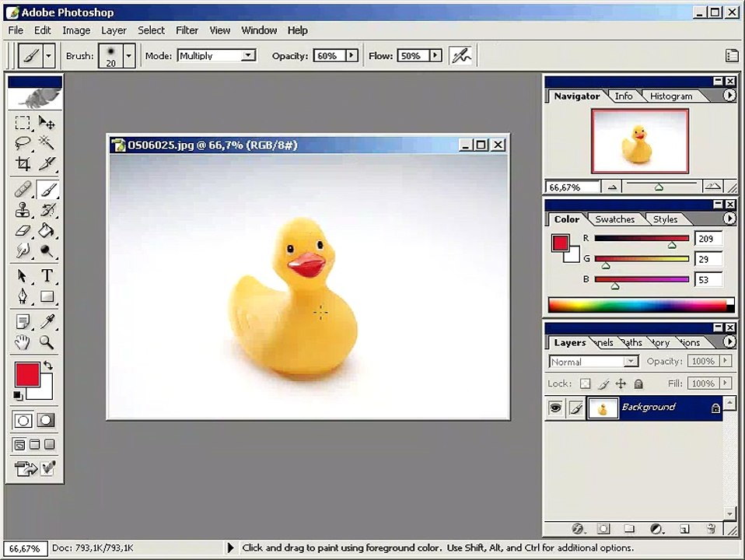Create a new layer button
Image resolution: width=745 pixels, height=560 pixels.
coord(684,529)
